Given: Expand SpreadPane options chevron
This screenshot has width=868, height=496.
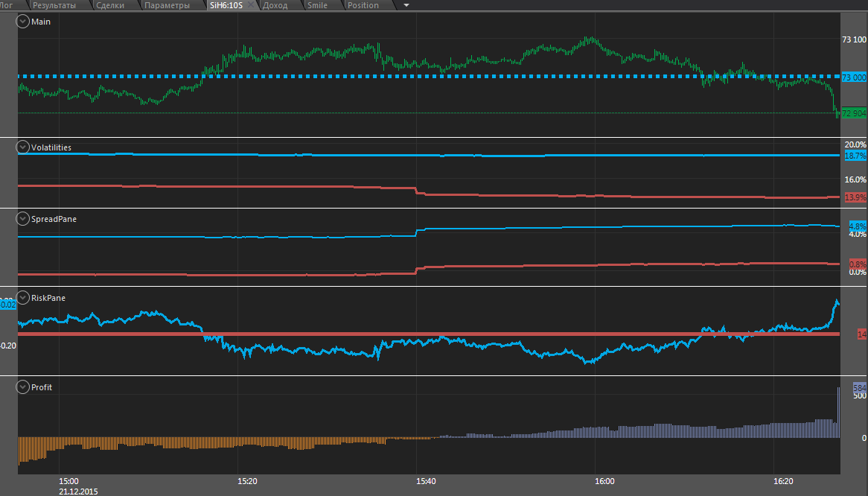Looking at the screenshot, I should [x=23, y=219].
